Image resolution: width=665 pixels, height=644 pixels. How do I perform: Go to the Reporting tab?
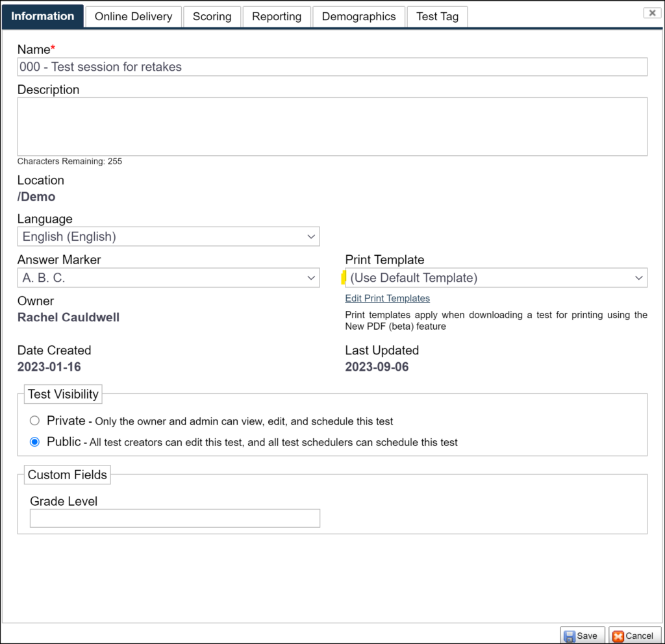coord(277,16)
